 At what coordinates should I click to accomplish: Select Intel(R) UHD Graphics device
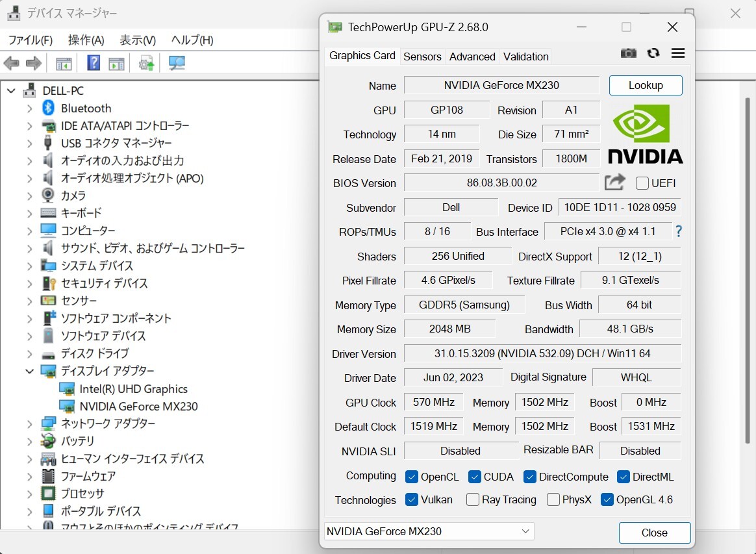[x=133, y=388]
